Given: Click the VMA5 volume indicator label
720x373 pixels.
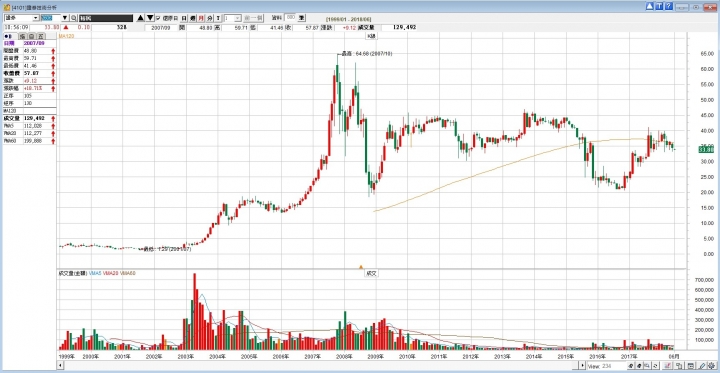Looking at the screenshot, I should pos(95,273).
